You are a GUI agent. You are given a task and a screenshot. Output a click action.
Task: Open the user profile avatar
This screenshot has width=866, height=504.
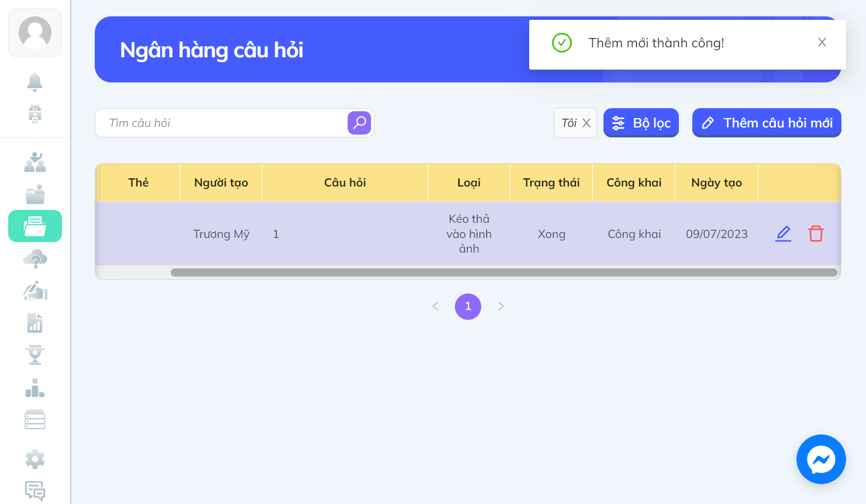[35, 33]
